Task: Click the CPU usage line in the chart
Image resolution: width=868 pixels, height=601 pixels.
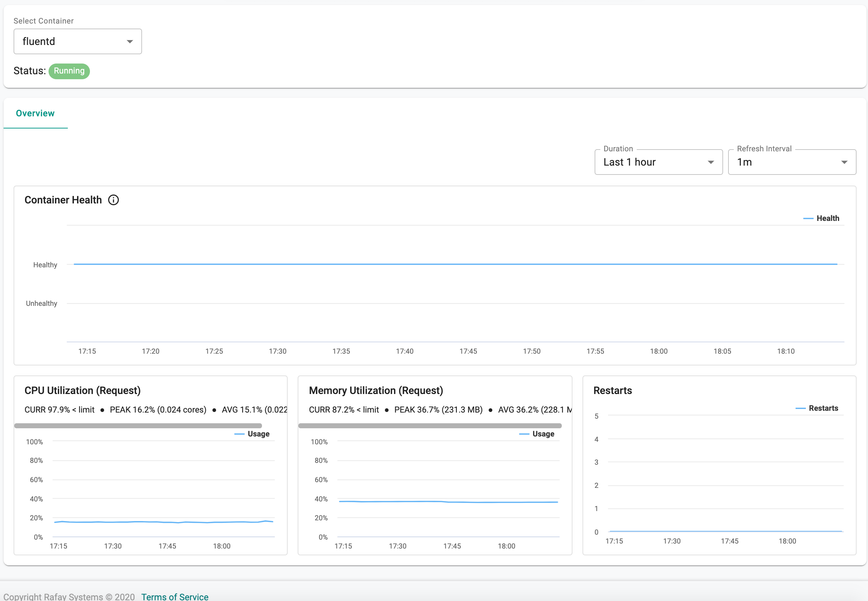Action: (164, 522)
